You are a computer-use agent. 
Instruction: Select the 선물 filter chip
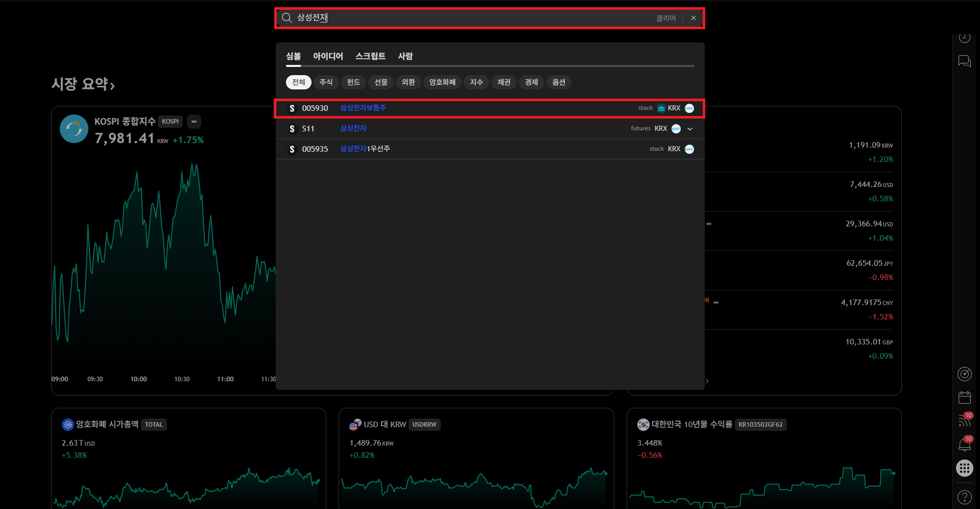(x=381, y=82)
